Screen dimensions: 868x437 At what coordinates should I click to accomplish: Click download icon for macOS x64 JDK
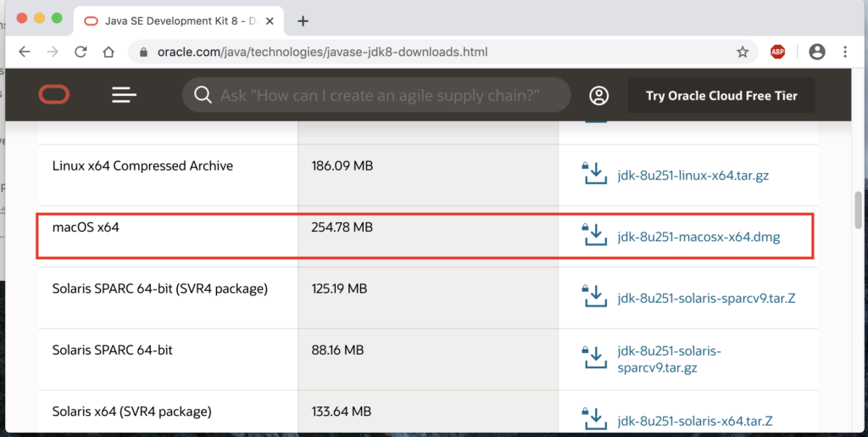pyautogui.click(x=595, y=234)
